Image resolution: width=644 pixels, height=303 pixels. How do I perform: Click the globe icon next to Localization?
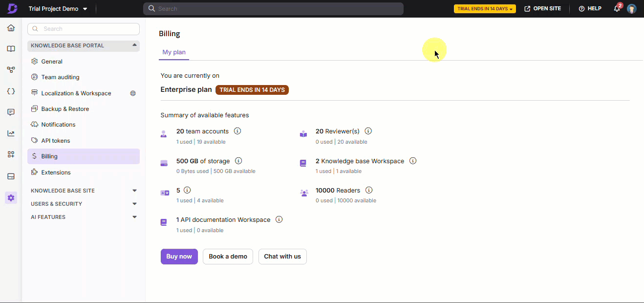point(133,93)
